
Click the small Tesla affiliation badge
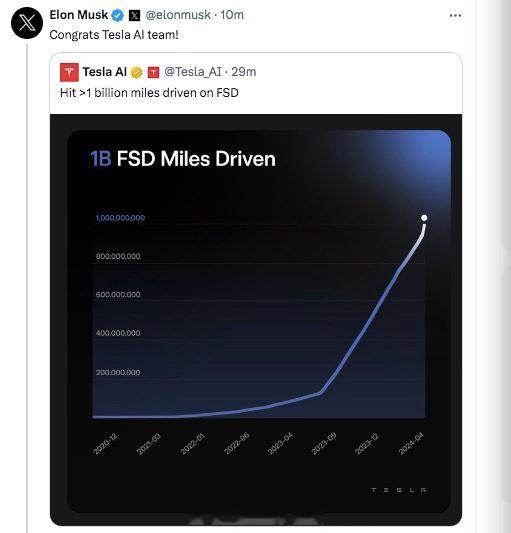tap(153, 72)
